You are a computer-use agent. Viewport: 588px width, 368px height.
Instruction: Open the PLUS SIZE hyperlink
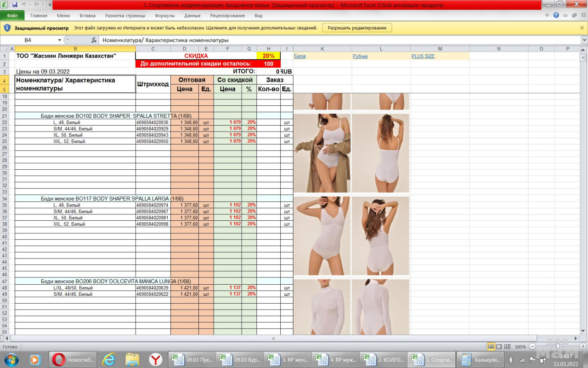click(x=423, y=56)
